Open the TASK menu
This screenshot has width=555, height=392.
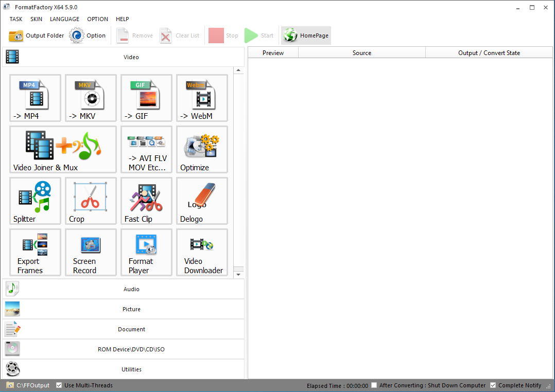coord(16,19)
